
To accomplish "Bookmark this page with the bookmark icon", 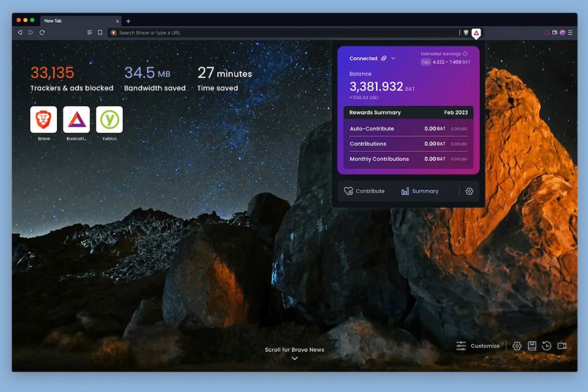I will pyautogui.click(x=100, y=32).
